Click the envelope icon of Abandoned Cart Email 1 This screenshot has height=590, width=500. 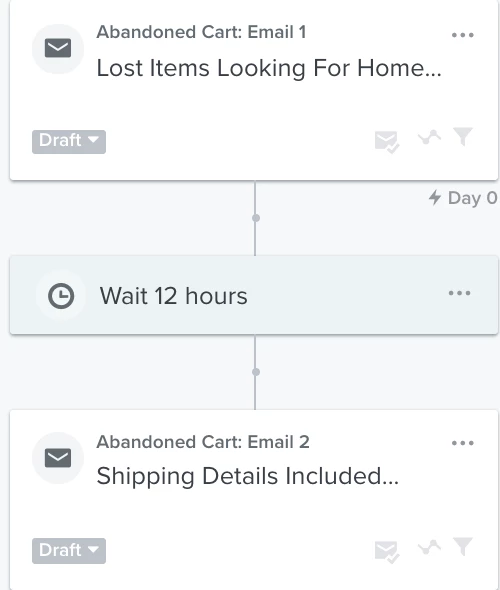58,48
